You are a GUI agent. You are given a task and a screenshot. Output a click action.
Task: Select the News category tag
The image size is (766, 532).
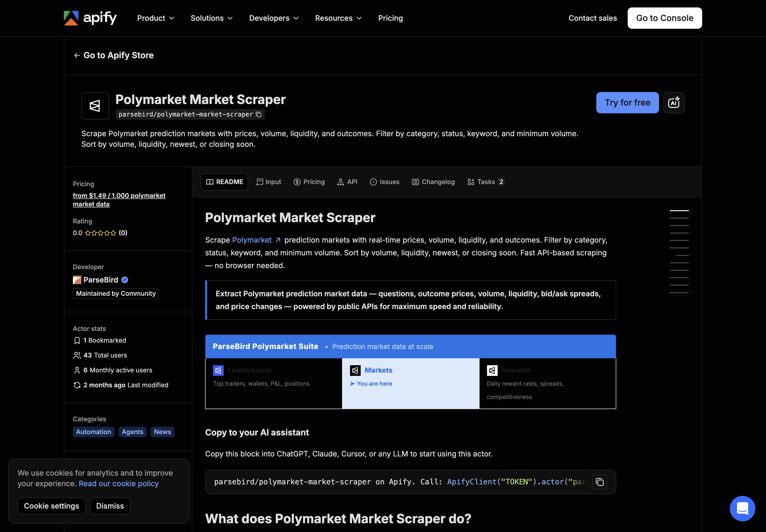point(162,432)
